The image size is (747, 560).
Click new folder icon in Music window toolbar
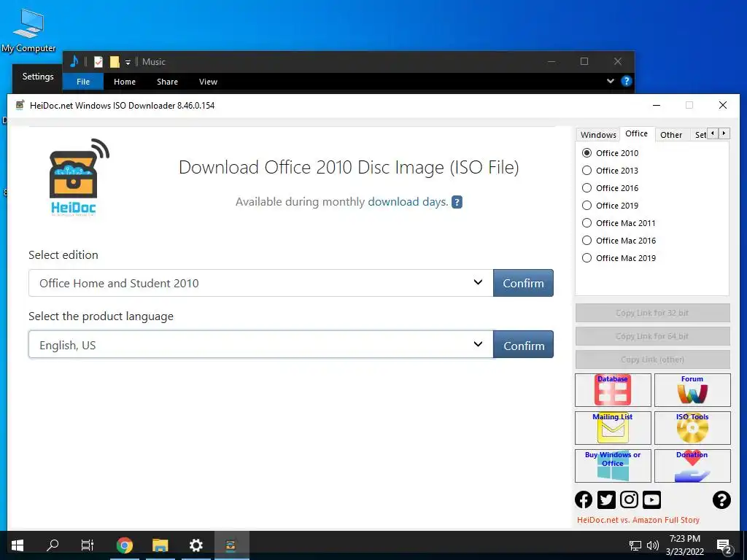115,62
